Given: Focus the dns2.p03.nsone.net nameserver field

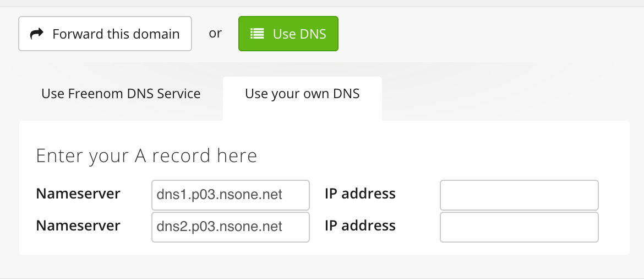Looking at the screenshot, I should point(231,227).
